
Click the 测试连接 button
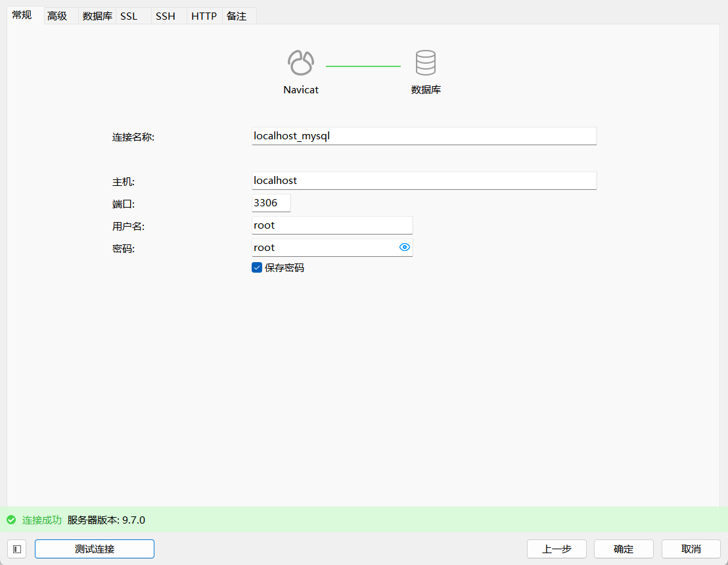pyautogui.click(x=95, y=549)
